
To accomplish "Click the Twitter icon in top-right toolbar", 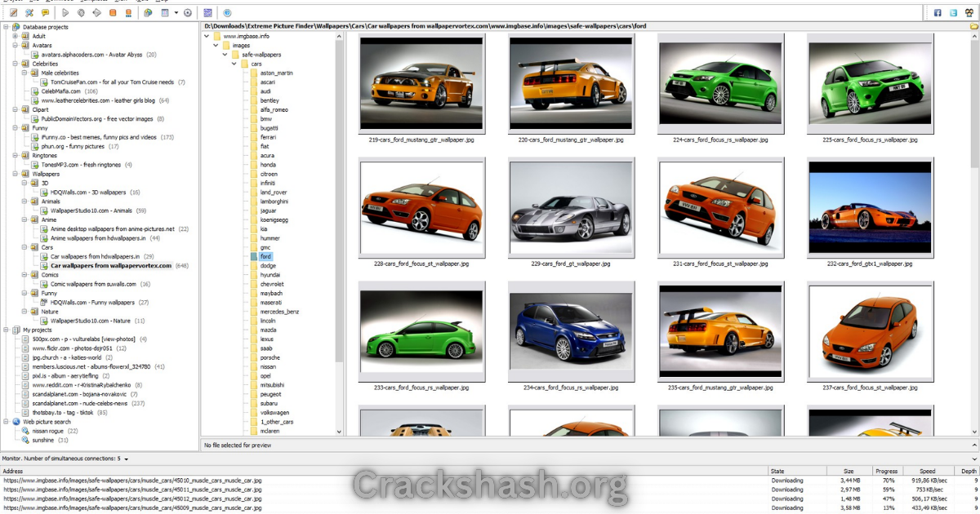I will 953,13.
